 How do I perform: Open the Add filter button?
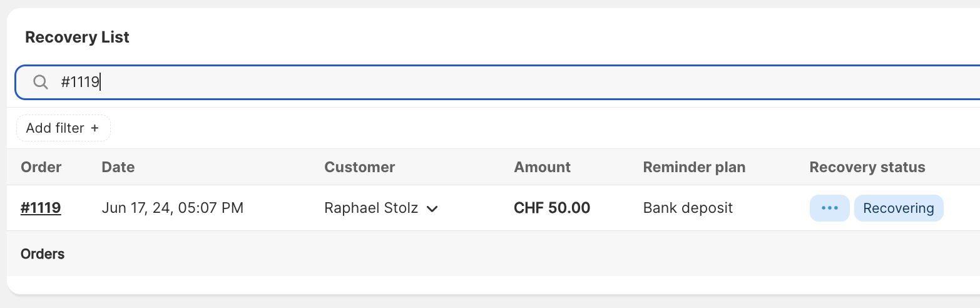63,128
